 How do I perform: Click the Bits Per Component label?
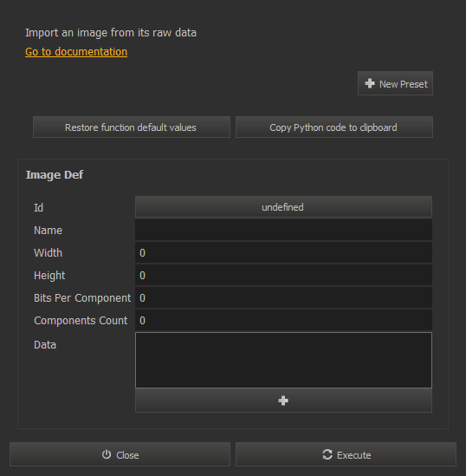point(82,298)
